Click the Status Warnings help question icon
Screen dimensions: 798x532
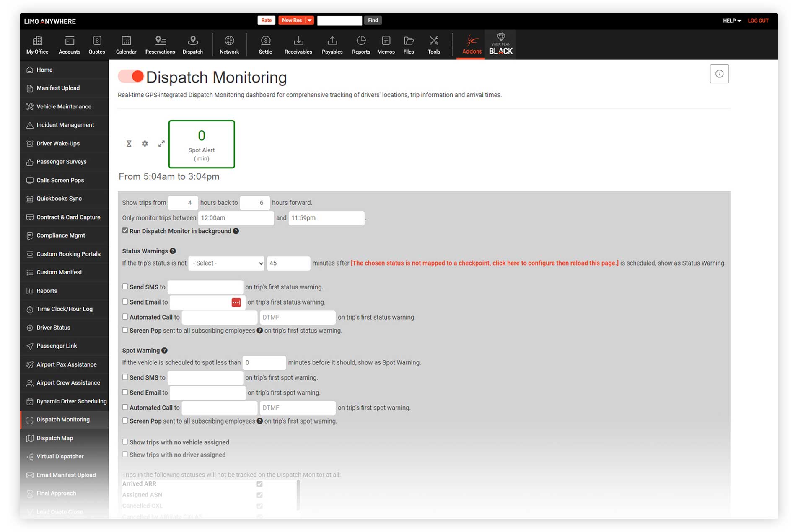173,251
